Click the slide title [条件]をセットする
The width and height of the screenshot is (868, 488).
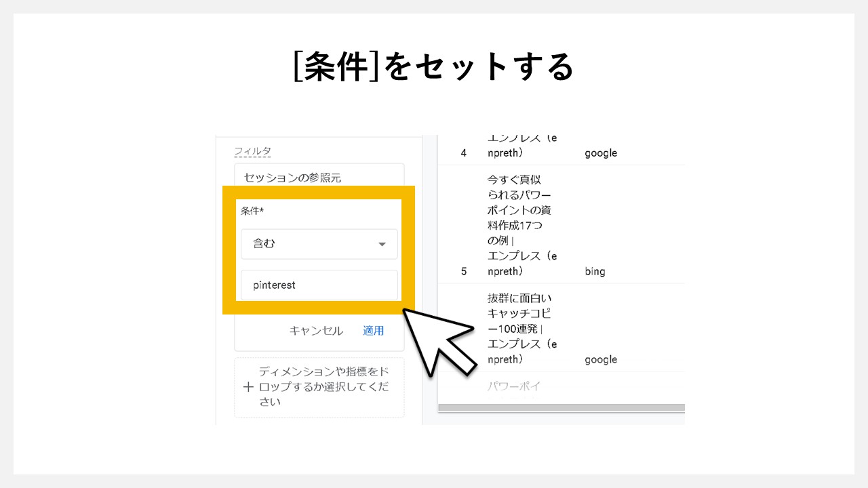click(x=434, y=66)
